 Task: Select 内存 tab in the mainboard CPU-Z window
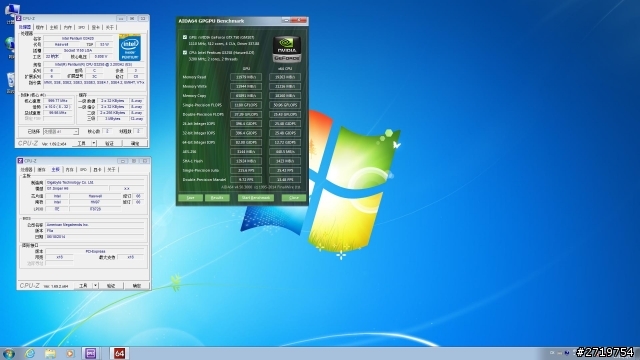(x=70, y=170)
